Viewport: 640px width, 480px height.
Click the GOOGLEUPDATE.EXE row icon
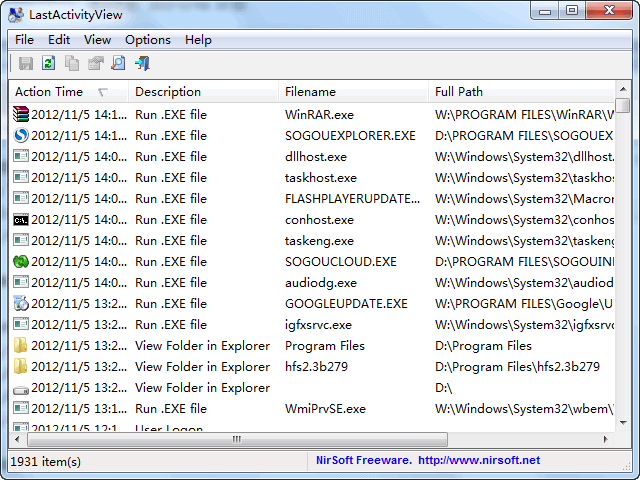click(21, 303)
